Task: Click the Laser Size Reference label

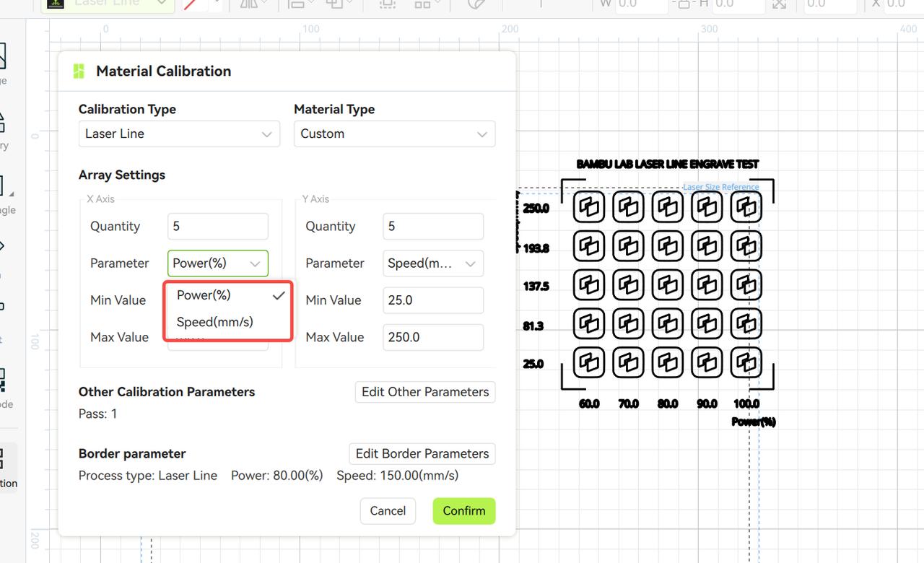Action: [721, 187]
